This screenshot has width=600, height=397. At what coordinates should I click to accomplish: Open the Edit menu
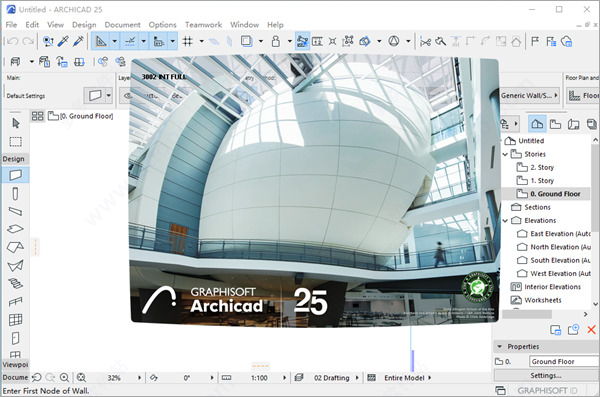[x=32, y=25]
